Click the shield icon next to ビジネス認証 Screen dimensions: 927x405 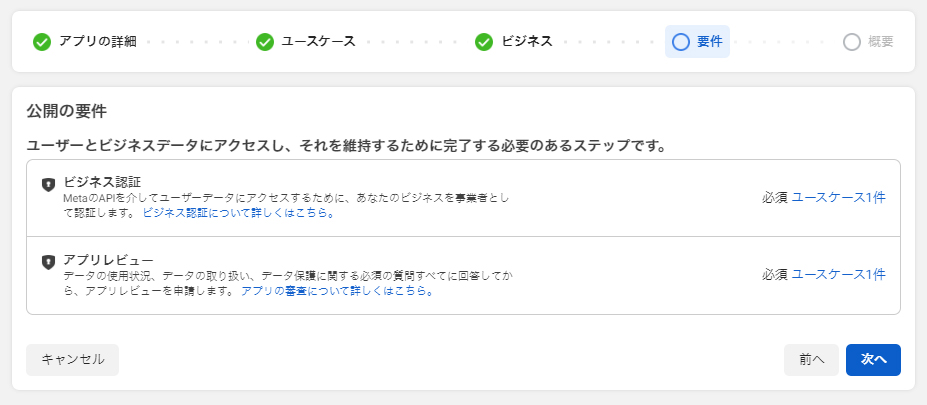pos(48,184)
